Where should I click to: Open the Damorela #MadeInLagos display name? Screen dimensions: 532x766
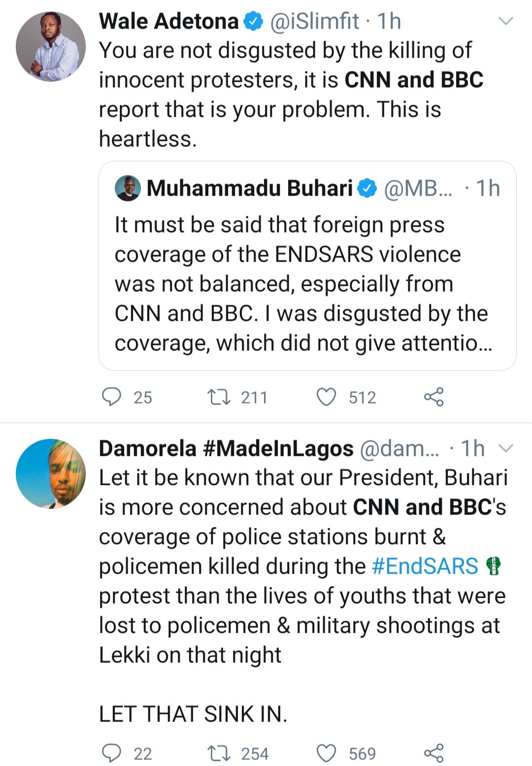(226, 448)
